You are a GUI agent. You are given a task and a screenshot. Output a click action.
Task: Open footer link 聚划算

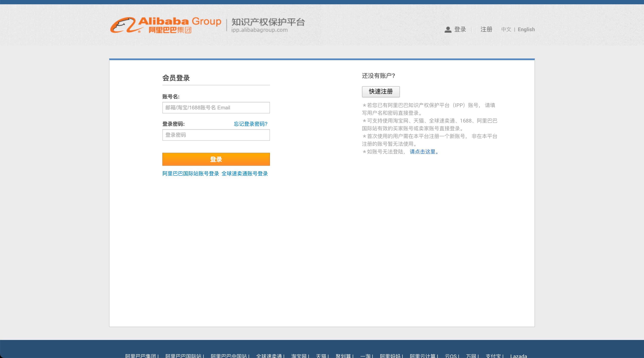[x=343, y=356]
